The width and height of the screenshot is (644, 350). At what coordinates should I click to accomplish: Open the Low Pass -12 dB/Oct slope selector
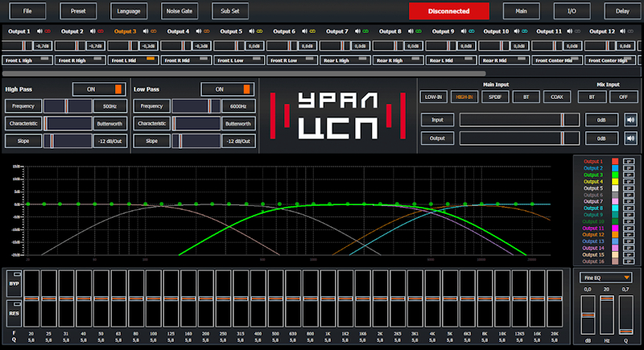tap(238, 141)
